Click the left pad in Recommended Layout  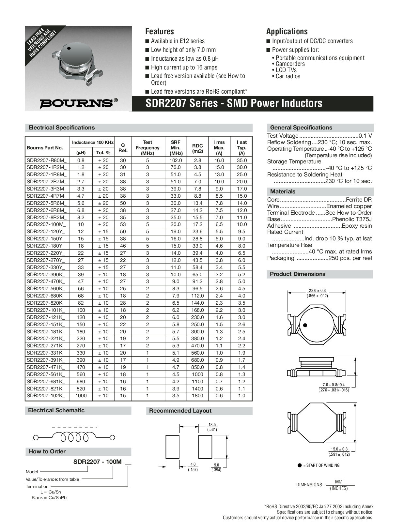(172, 447)
